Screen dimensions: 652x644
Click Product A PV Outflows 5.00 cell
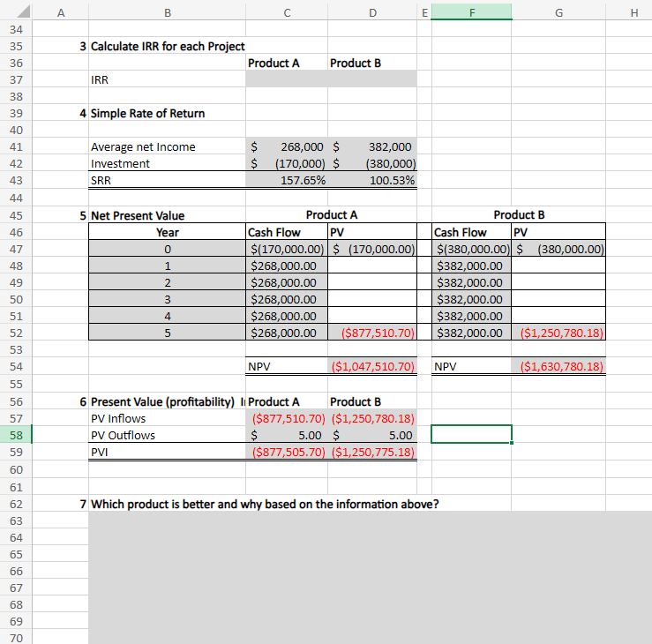(x=287, y=435)
